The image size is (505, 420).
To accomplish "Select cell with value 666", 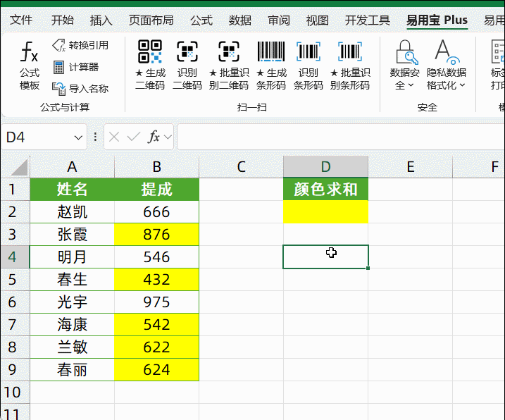I will click(156, 212).
